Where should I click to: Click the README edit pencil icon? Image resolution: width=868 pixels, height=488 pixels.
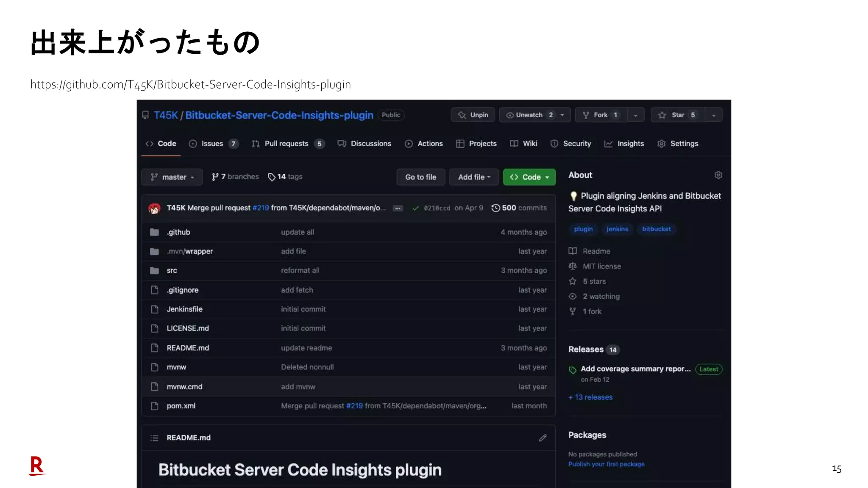click(x=542, y=438)
